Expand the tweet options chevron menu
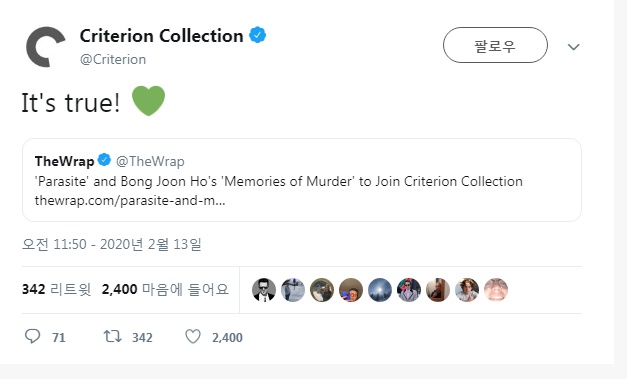Viewport: 627px width, 379px height. [x=573, y=47]
